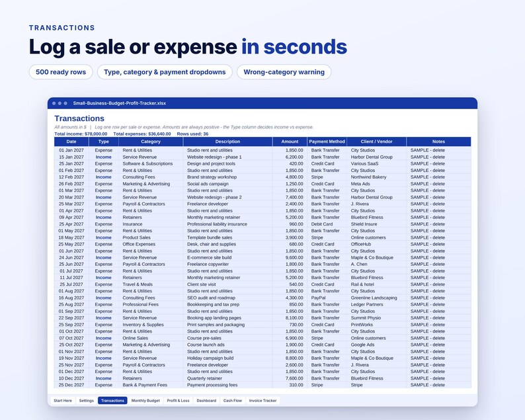This screenshot has width=525, height=420.
Task: Select amount cell 420.00
Action: tap(290, 164)
